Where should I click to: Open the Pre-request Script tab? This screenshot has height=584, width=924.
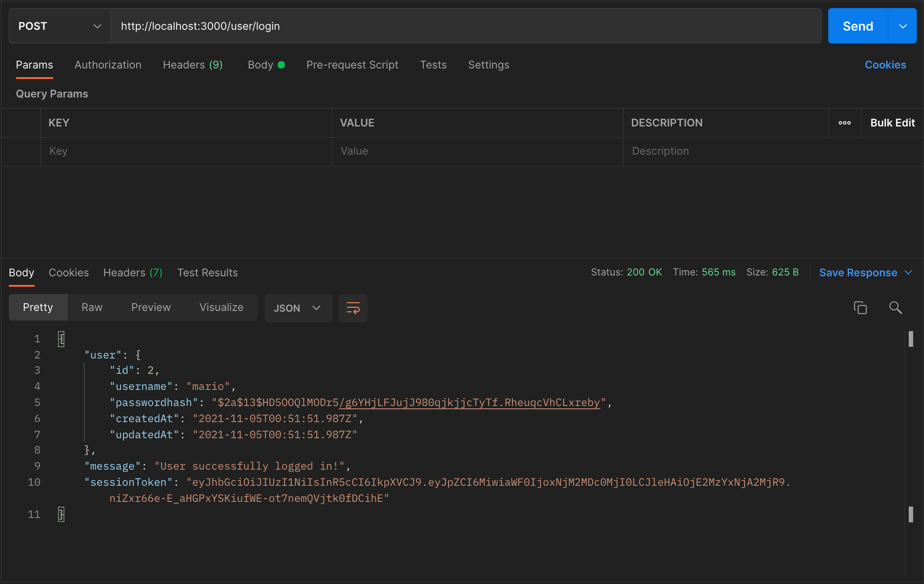click(352, 65)
